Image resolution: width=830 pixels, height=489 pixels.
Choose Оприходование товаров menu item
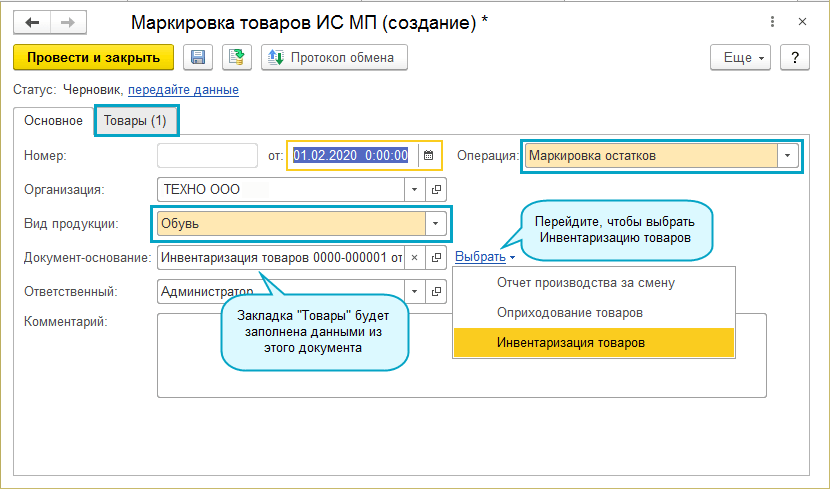pyautogui.click(x=569, y=312)
